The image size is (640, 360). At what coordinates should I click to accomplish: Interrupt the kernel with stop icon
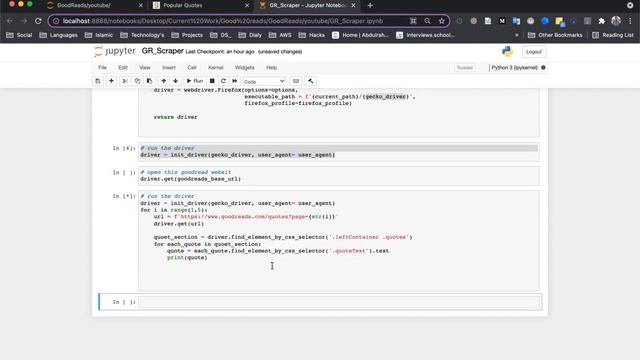(212, 81)
